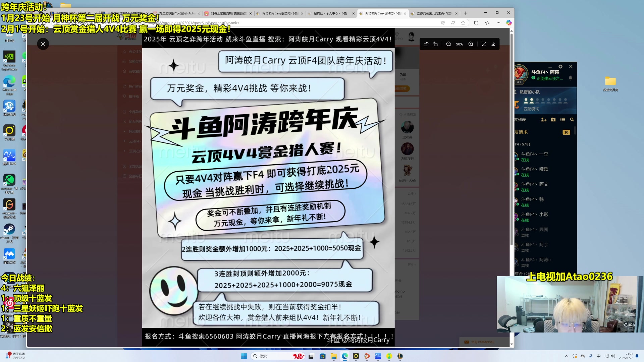644x362 pixels.
Task: Open GeForce Experience desktop shortcut
Action: (9, 61)
